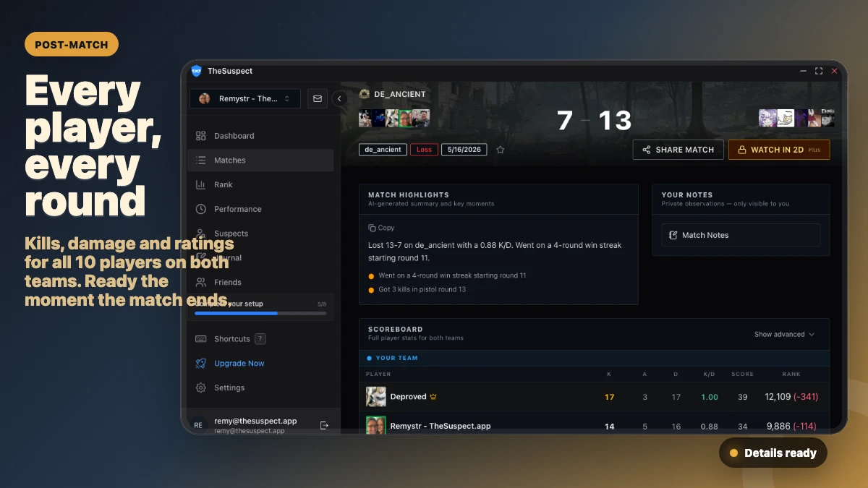This screenshot has height=488, width=868.
Task: Open the Matches section in the sidebar
Action: pyautogui.click(x=260, y=160)
